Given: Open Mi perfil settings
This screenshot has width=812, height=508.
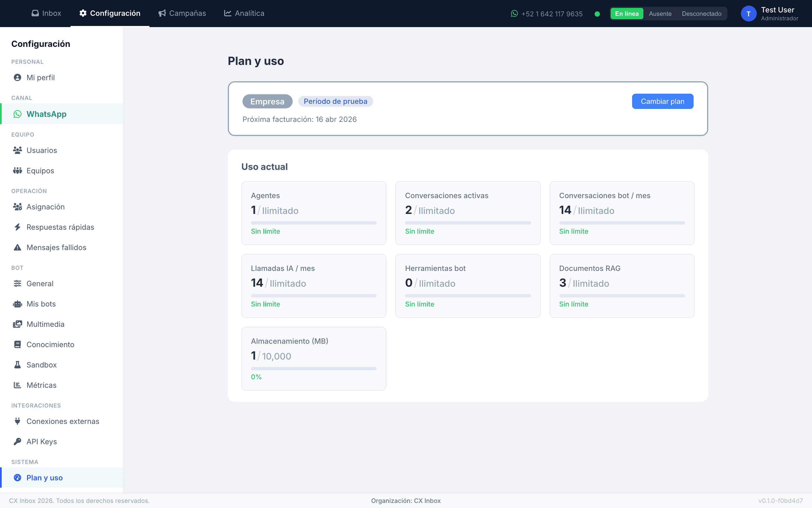Looking at the screenshot, I should click(62, 78).
